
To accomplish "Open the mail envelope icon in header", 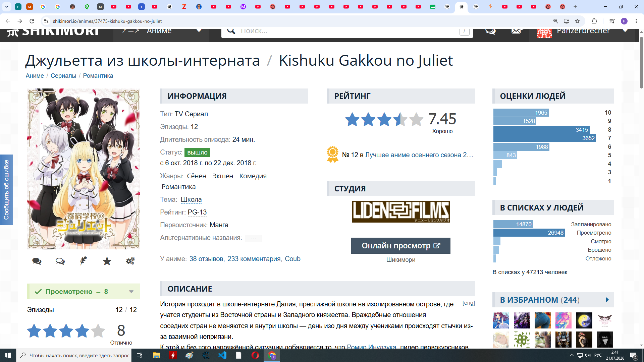I will pos(517,31).
